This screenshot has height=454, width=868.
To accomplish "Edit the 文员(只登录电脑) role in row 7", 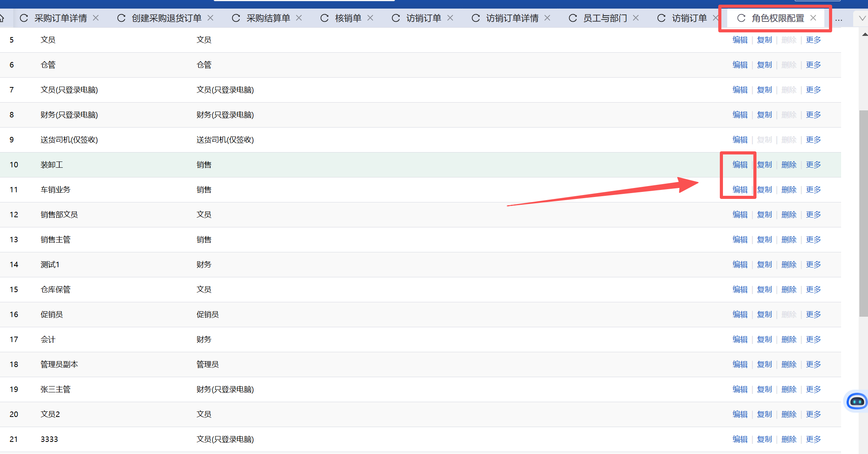I will [740, 90].
